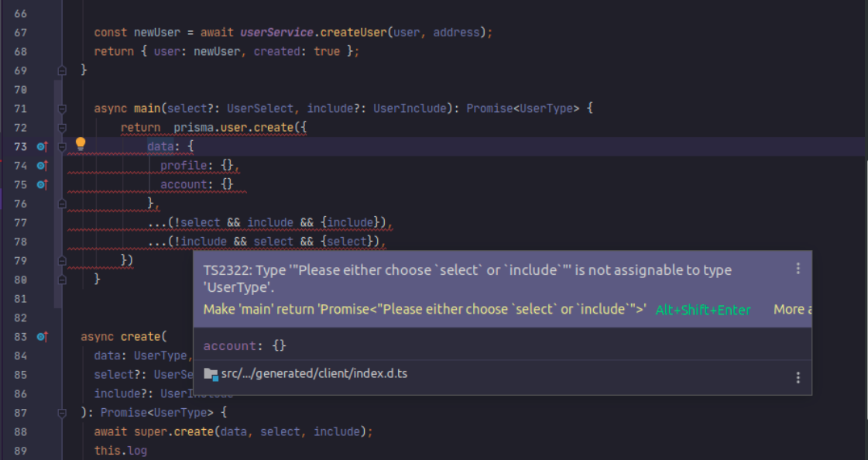Image resolution: width=868 pixels, height=460 pixels.
Task: Click line number 82 in the gutter
Action: tap(20, 318)
